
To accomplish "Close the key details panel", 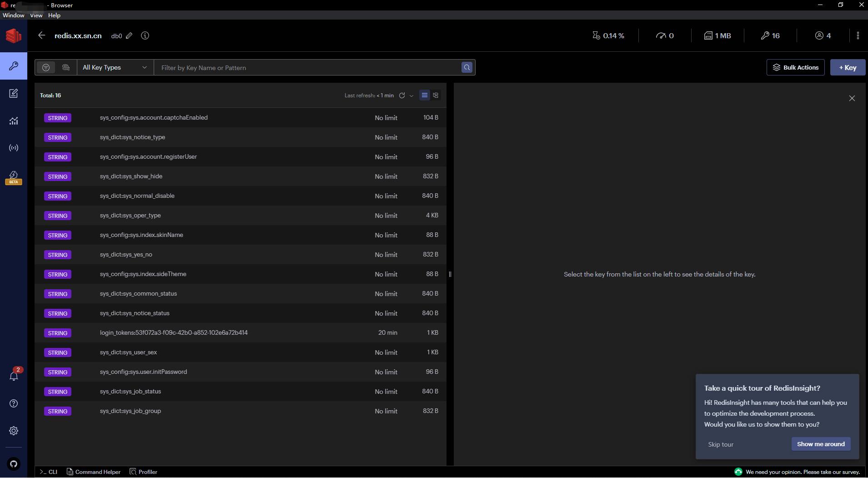I will [852, 98].
